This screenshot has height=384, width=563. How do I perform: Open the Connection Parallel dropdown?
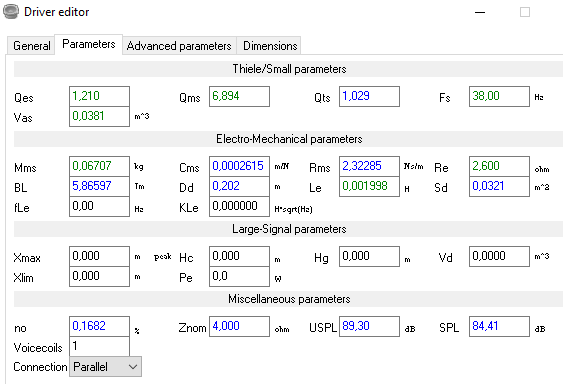click(x=106, y=367)
